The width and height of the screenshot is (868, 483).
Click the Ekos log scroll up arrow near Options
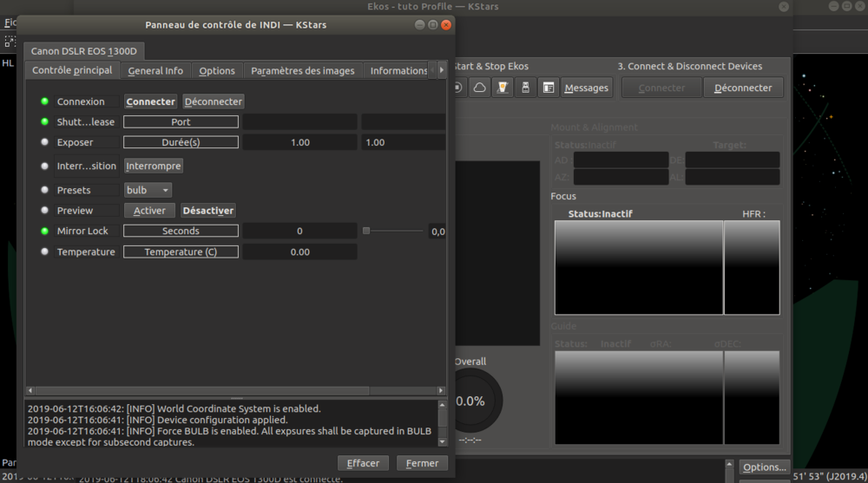tap(729, 464)
